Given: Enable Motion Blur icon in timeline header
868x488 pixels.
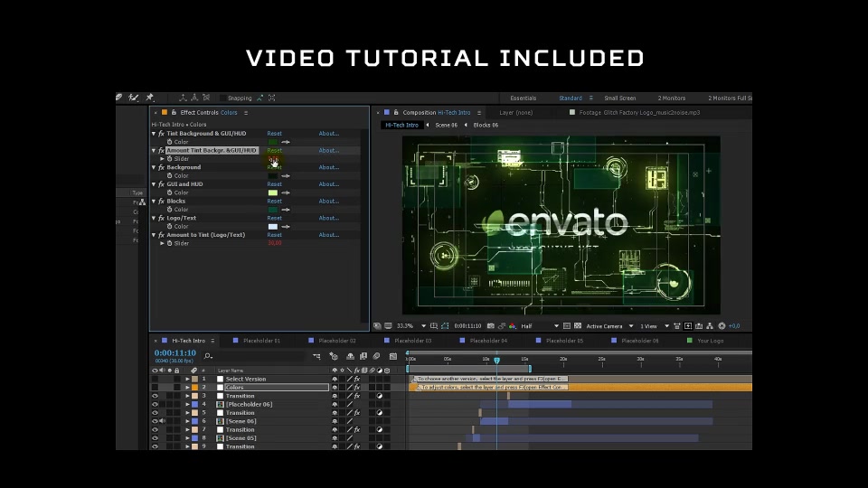Looking at the screenshot, I should tap(376, 356).
